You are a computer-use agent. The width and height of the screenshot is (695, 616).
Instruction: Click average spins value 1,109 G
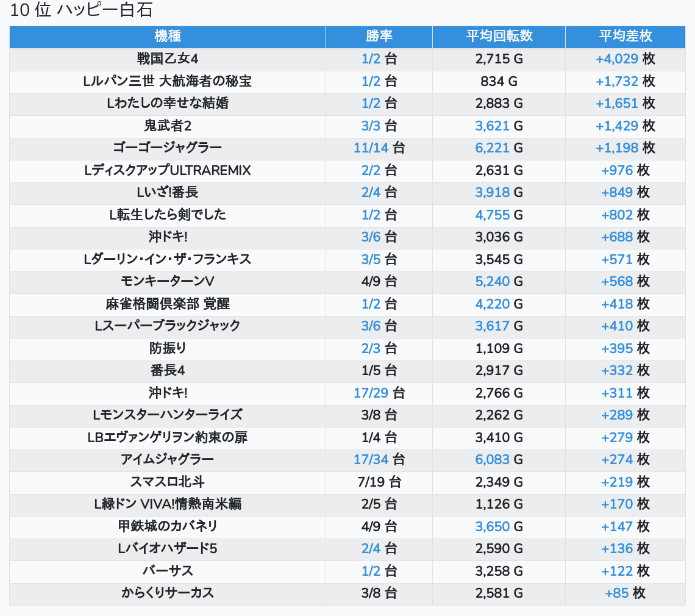coord(499,348)
